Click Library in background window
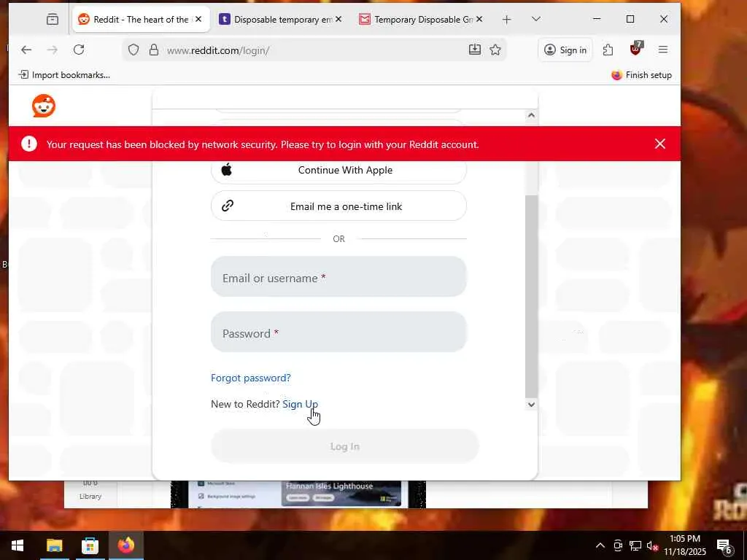 click(90, 496)
